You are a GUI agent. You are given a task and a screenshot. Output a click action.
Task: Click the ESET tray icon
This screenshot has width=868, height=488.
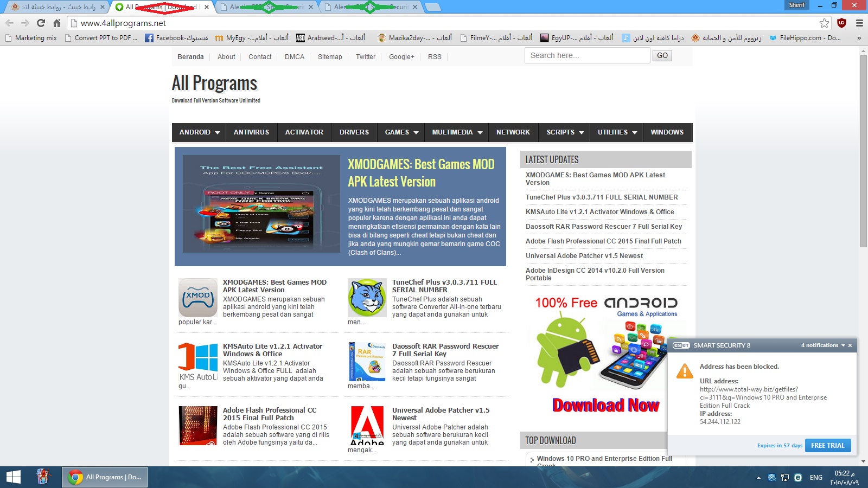click(x=798, y=478)
